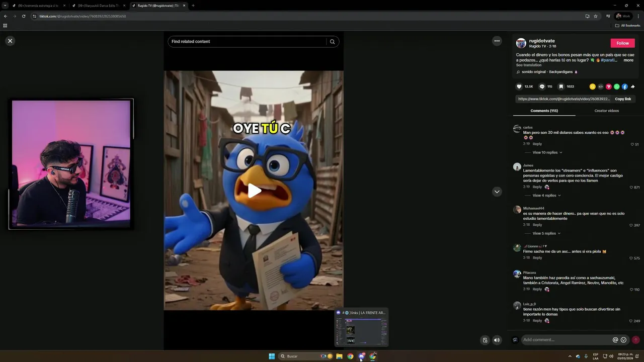Reload the page in Chrome
Screen dimensions: 644x362
click(23, 16)
